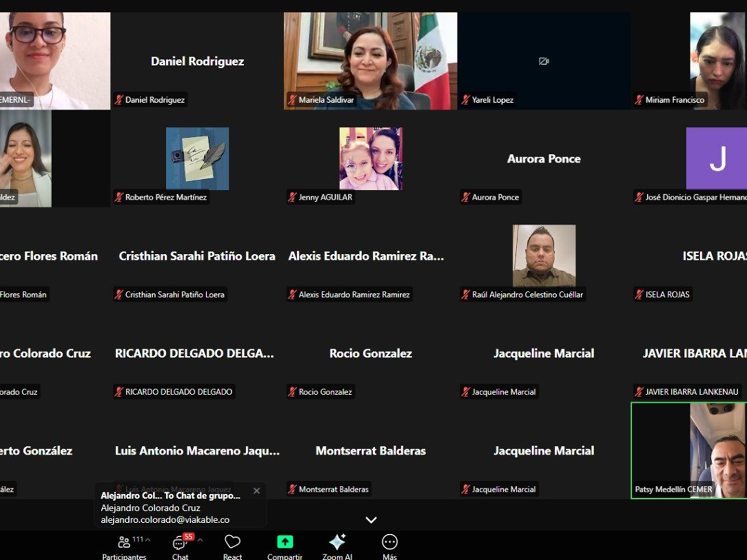The image size is (747, 560).
Task: Click the green Compartir share icon
Action: [285, 542]
